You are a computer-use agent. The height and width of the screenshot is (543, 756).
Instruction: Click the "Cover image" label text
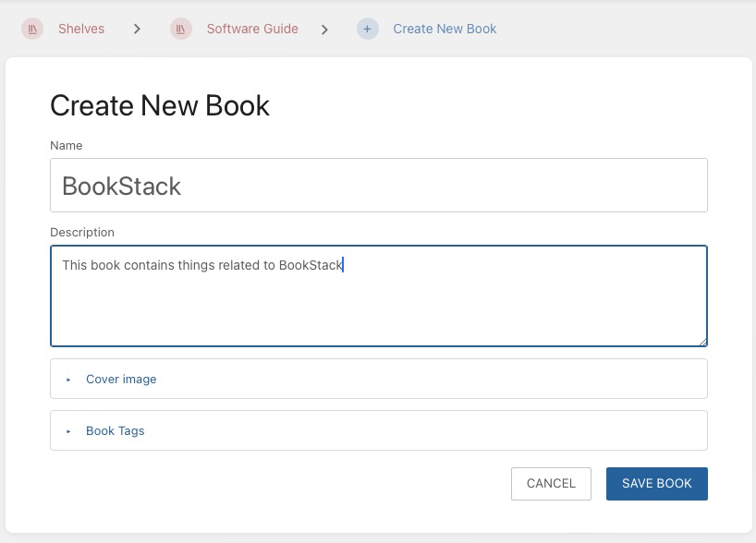(121, 379)
